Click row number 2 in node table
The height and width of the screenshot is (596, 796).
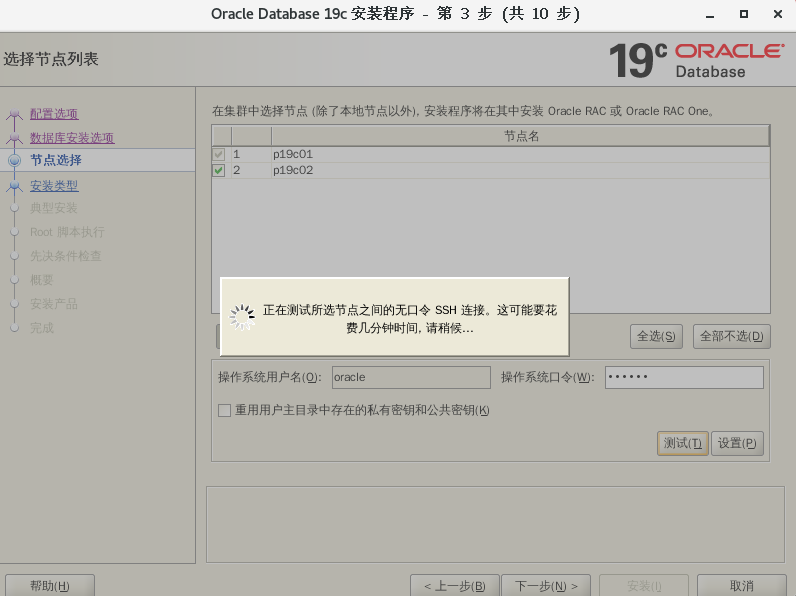(237, 170)
